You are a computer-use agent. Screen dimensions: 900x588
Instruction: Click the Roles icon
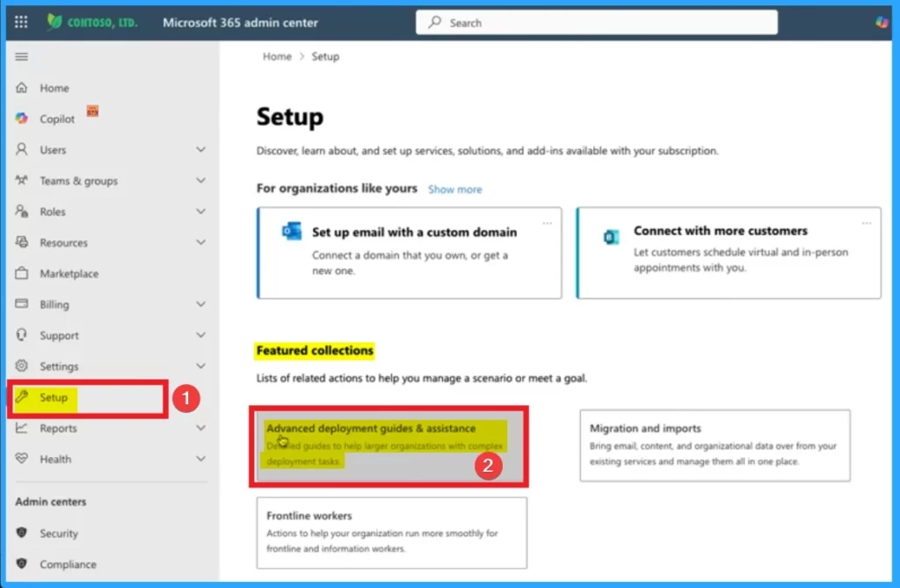[21, 211]
